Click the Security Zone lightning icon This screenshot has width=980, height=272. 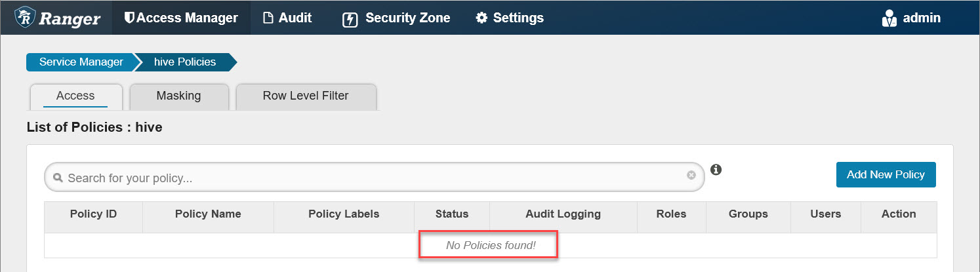(350, 19)
